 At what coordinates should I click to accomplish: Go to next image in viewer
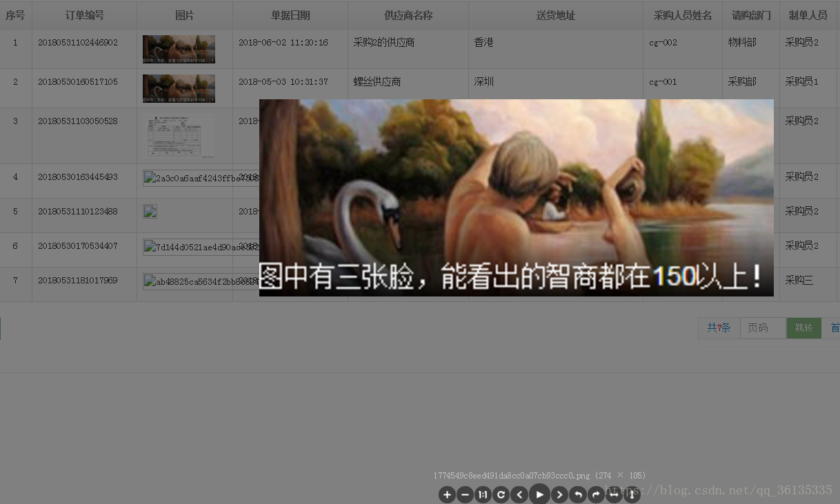pos(559,494)
